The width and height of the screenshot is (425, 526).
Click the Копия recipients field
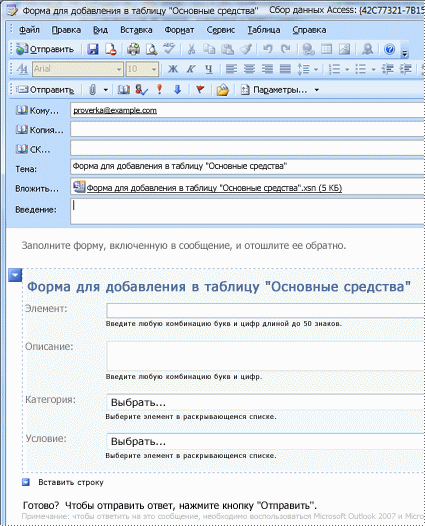coord(248,129)
